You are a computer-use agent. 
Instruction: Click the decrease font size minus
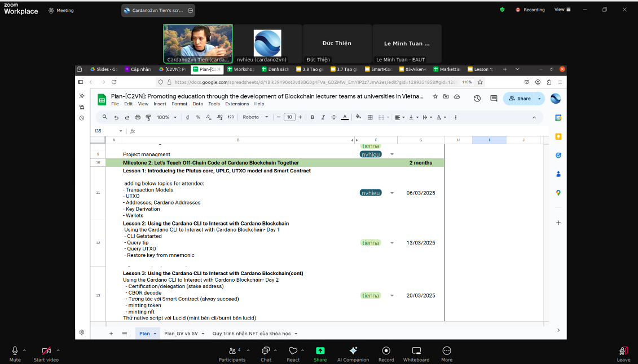279,117
